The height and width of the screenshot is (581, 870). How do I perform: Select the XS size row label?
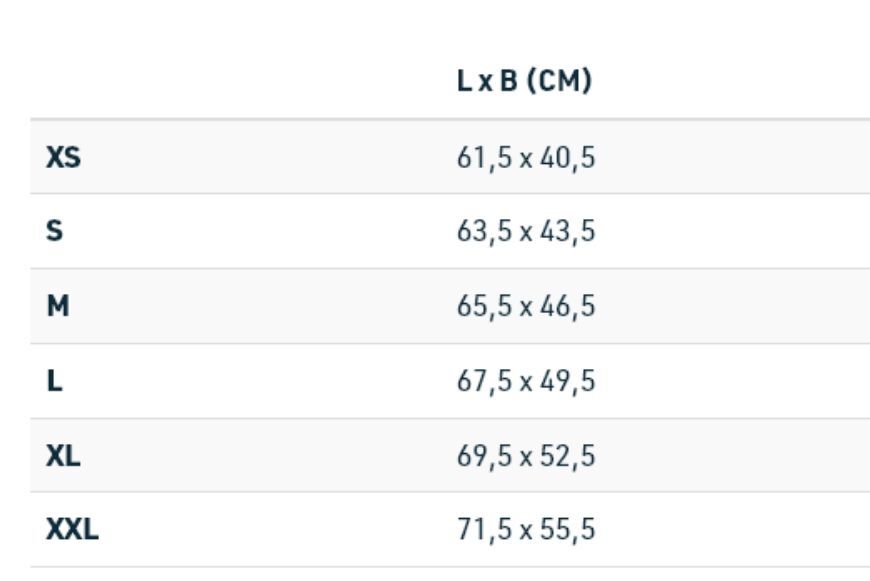63,157
